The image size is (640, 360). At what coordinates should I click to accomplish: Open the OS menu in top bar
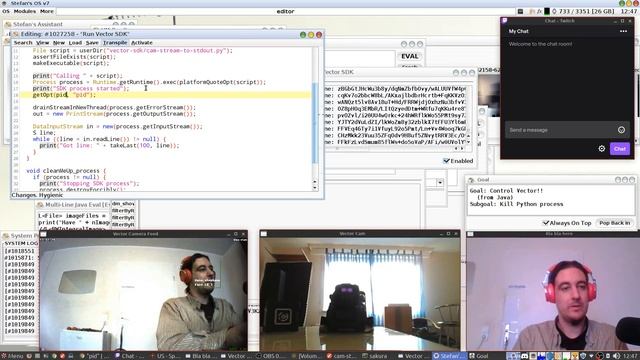6,11
